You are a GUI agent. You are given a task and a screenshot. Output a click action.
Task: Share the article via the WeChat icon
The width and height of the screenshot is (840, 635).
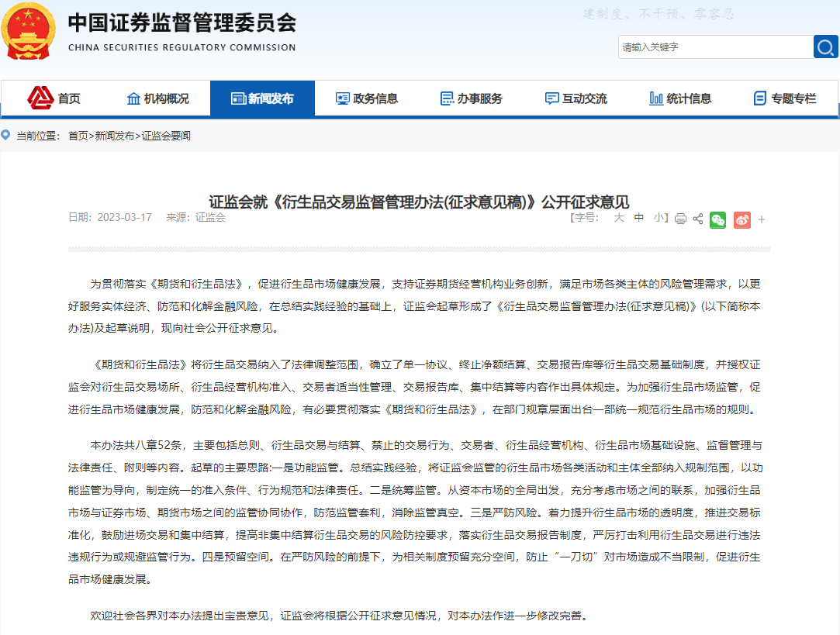point(717,219)
